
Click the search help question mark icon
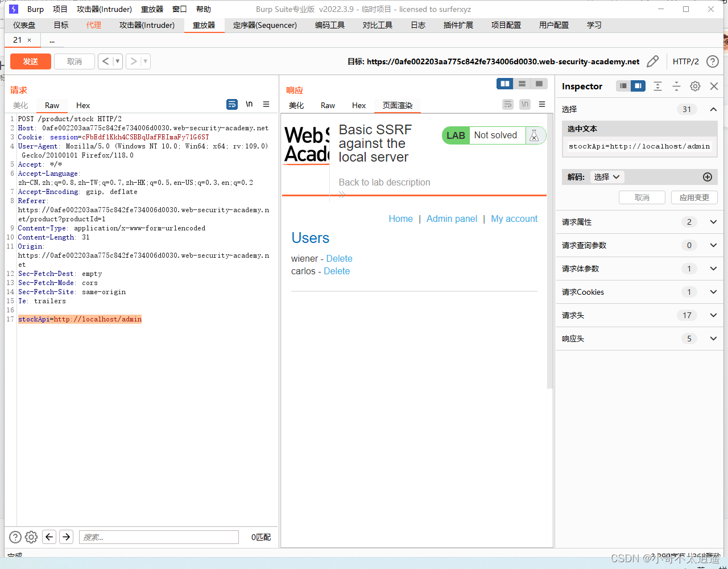point(15,537)
